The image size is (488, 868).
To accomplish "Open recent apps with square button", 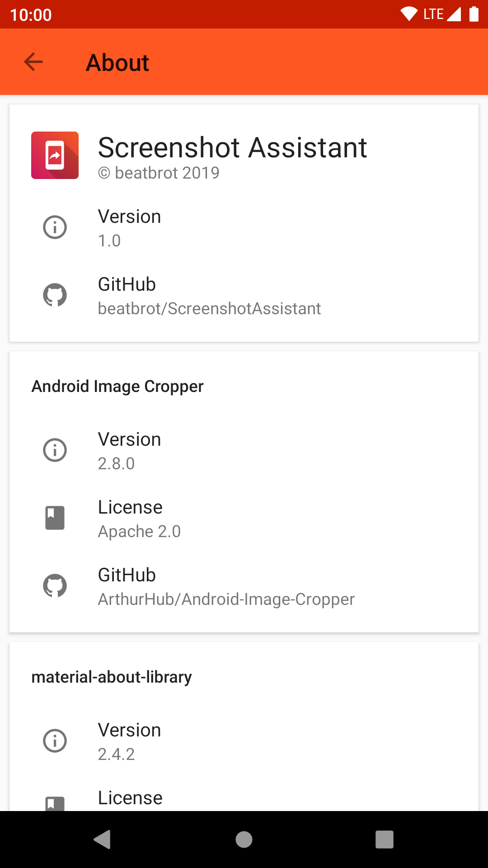I will 384,840.
